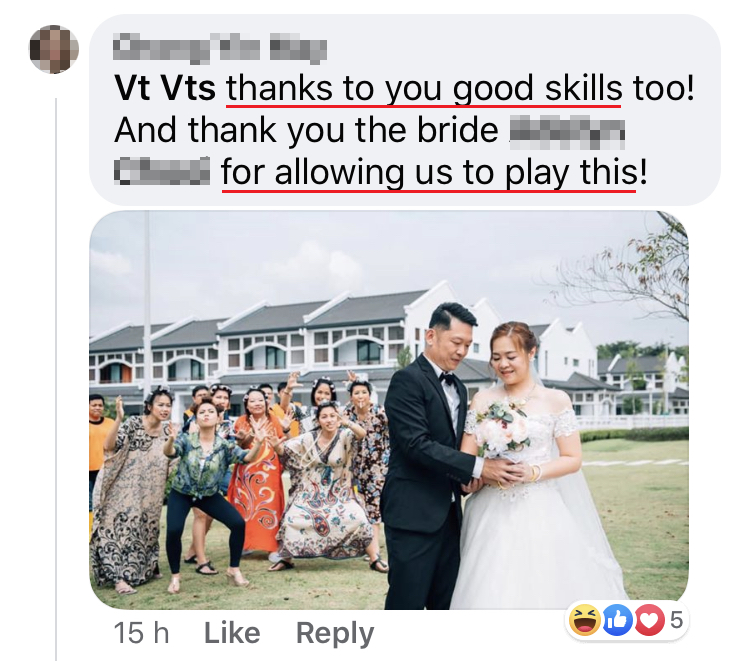Open the tagged Vt Vts profile

point(165,88)
